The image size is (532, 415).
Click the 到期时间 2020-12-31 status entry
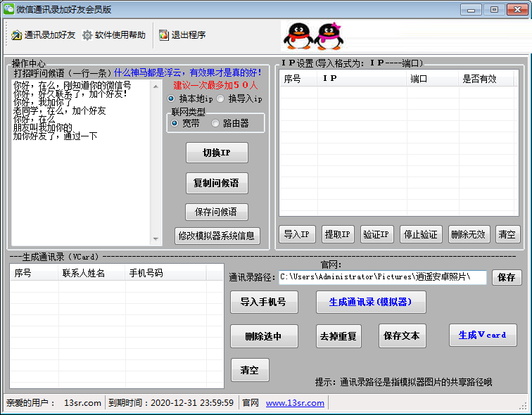tap(171, 403)
